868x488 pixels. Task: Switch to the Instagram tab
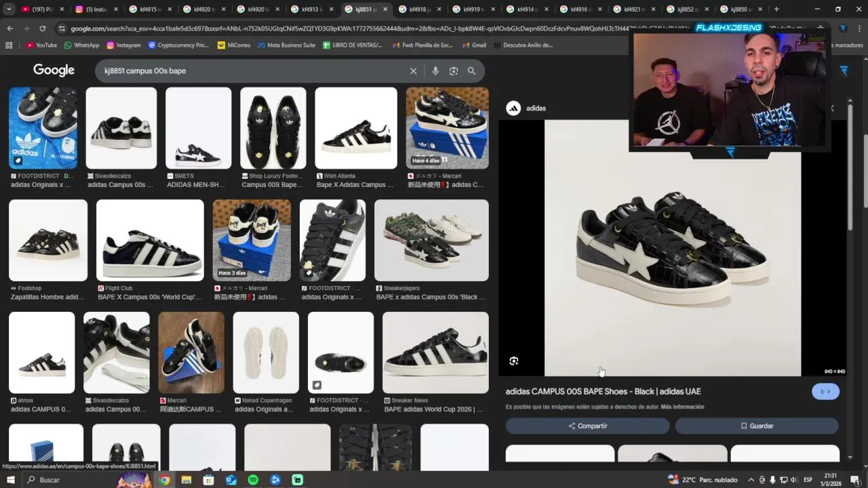pos(96,9)
